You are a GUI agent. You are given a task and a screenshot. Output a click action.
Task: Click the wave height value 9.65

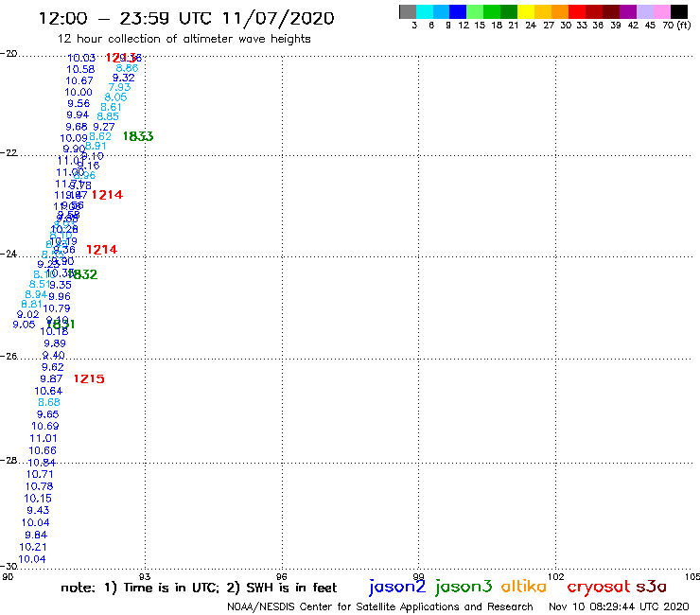click(x=47, y=414)
